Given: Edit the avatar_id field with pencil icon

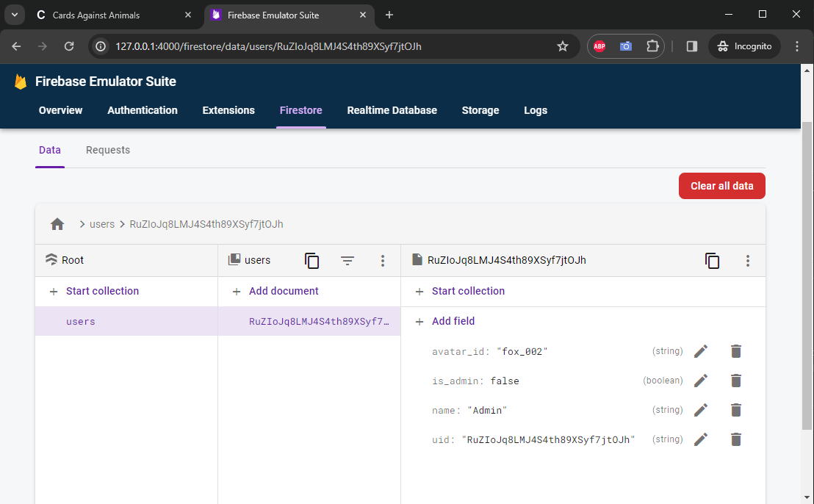Looking at the screenshot, I should [701, 351].
